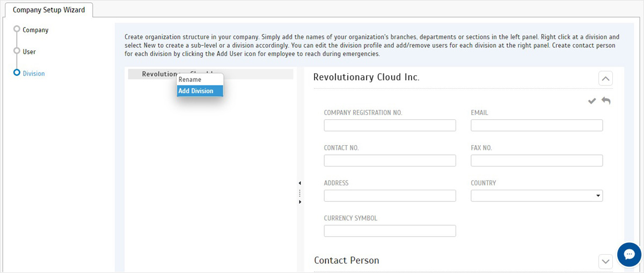Select the Division step circle
The height and width of the screenshot is (273, 644).
17,72
